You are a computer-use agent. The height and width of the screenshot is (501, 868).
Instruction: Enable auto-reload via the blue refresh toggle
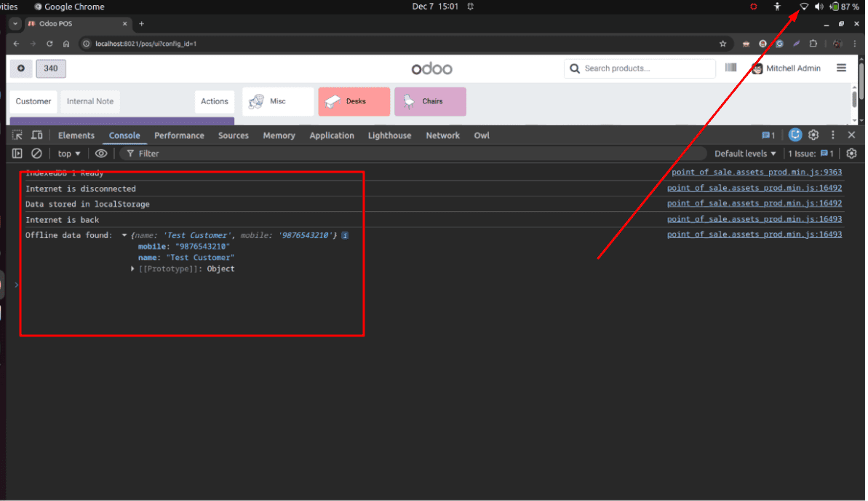click(x=795, y=135)
